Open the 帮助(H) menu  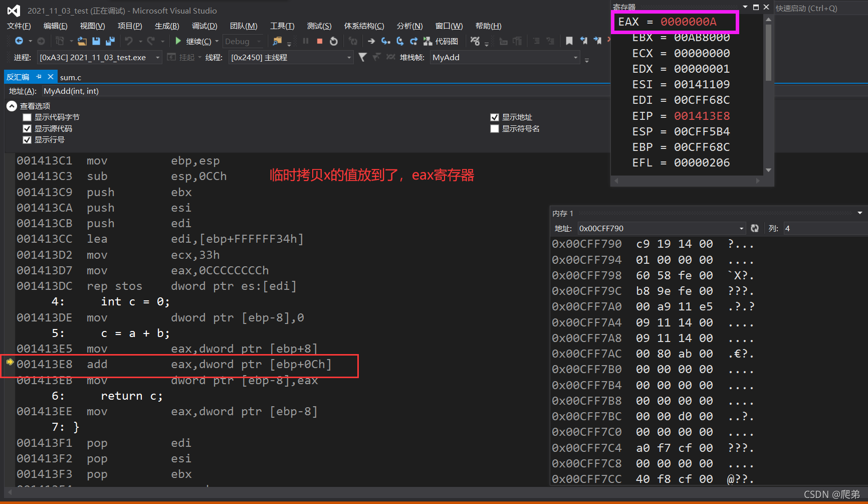click(x=489, y=26)
